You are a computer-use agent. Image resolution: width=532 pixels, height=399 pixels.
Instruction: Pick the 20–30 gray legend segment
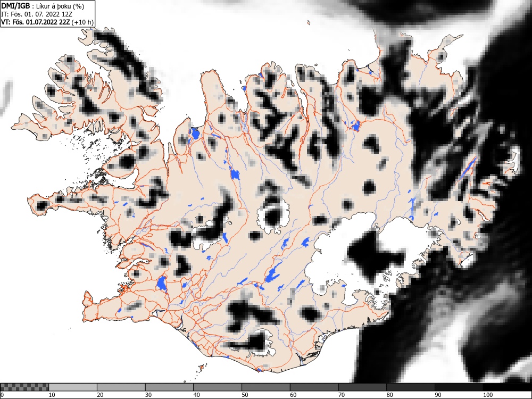pyautogui.click(x=121, y=387)
